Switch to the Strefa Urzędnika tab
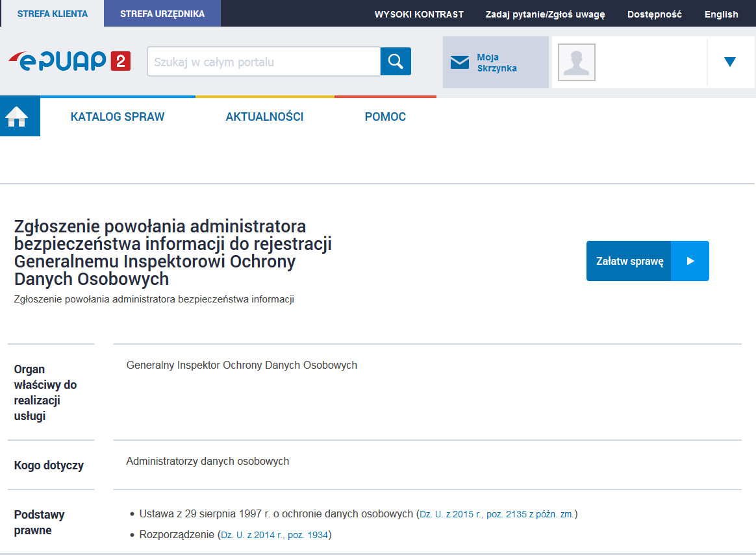 [162, 14]
